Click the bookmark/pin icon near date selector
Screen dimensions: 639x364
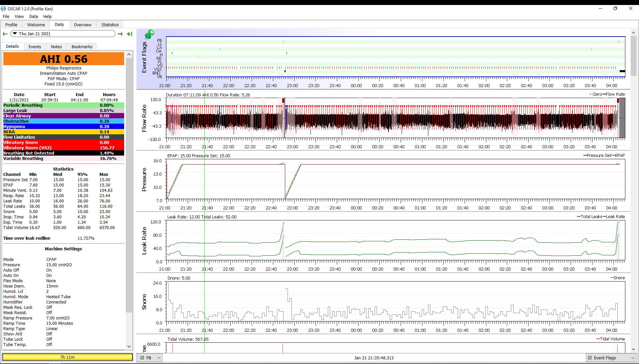[x=149, y=34]
